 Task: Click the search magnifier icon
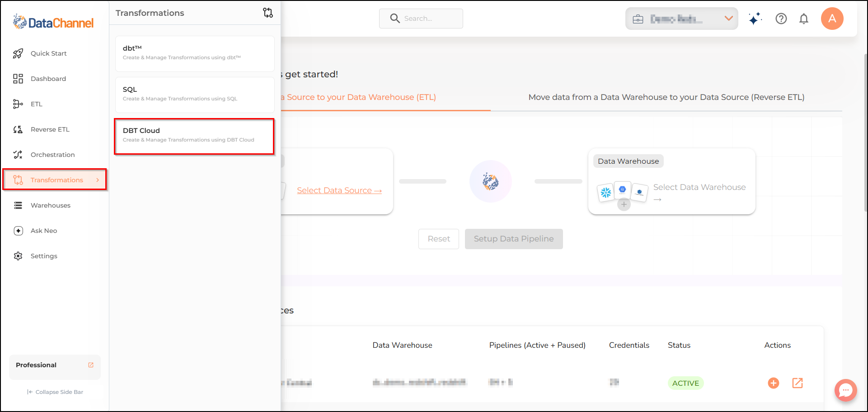coord(395,18)
